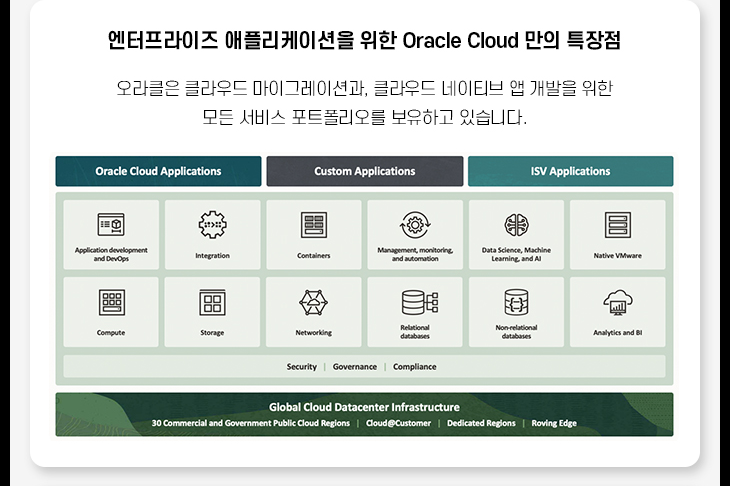Click the subtitle line 모든 서비스 포트폴리오를 보유하고 있습니다
The width and height of the screenshot is (730, 486).
point(364,117)
